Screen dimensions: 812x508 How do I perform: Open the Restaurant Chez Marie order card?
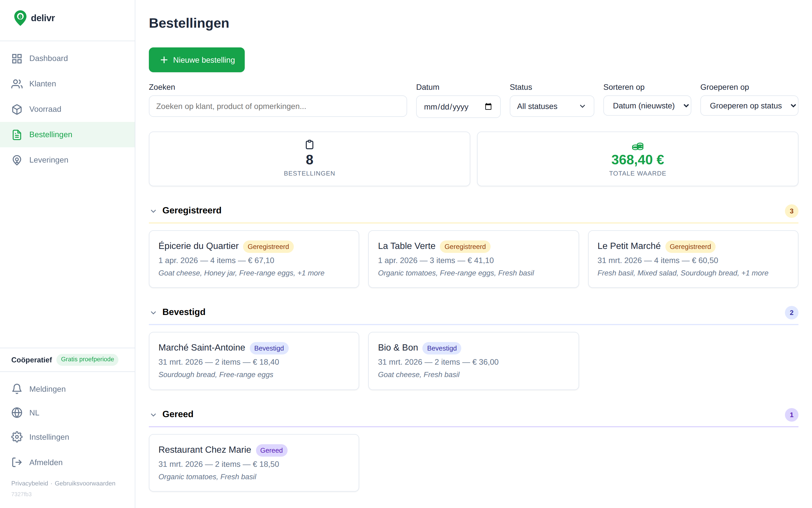click(254, 463)
